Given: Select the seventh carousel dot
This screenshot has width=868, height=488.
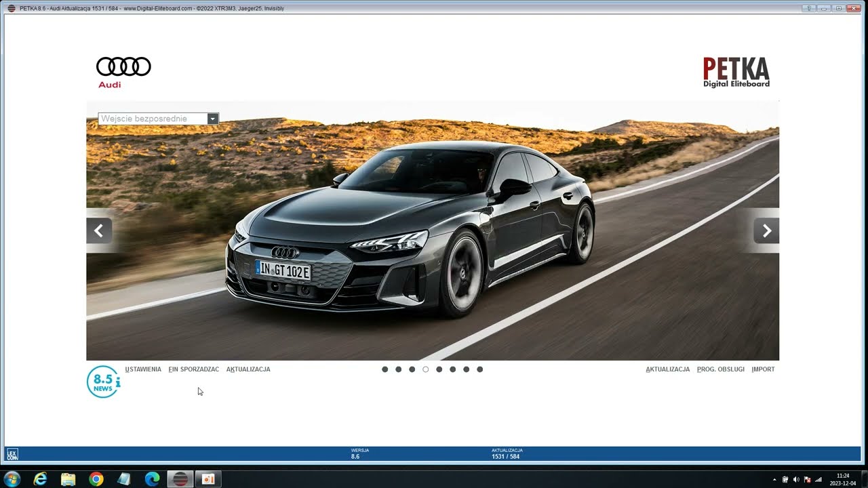Looking at the screenshot, I should coord(466,369).
